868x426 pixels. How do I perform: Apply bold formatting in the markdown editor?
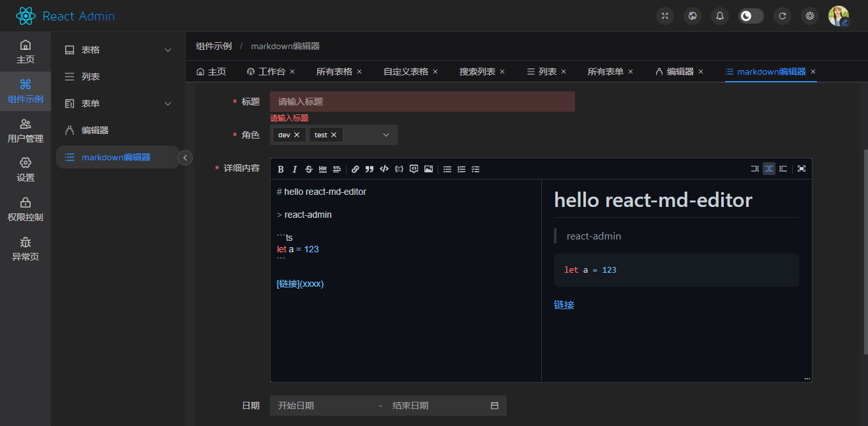[x=281, y=169]
